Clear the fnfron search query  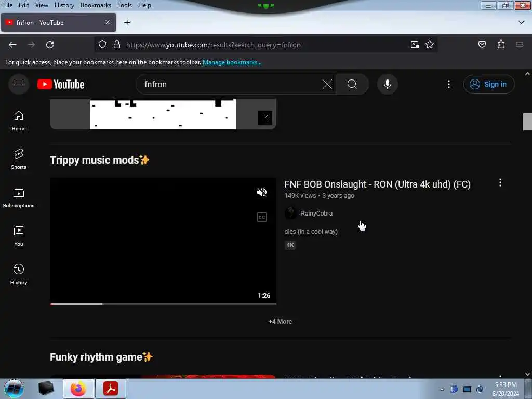[x=327, y=84]
